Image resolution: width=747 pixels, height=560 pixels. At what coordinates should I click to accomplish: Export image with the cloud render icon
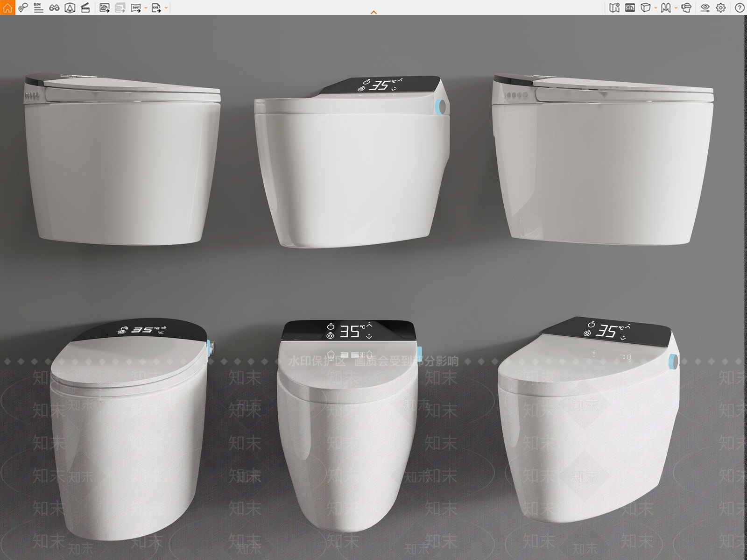105,7
